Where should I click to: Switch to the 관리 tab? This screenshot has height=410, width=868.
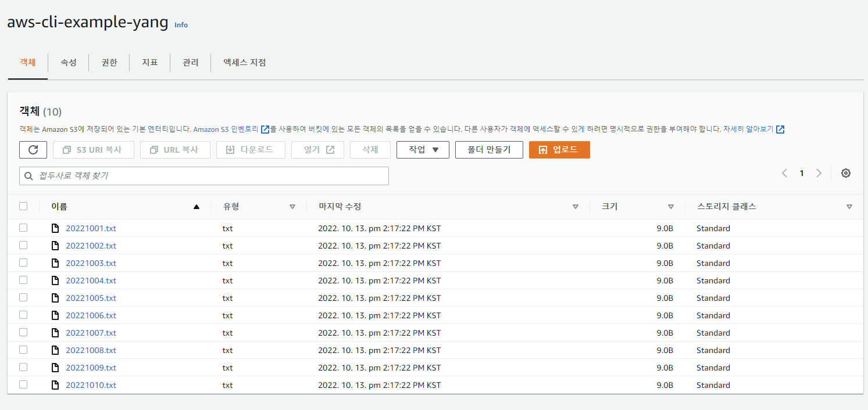click(x=191, y=63)
